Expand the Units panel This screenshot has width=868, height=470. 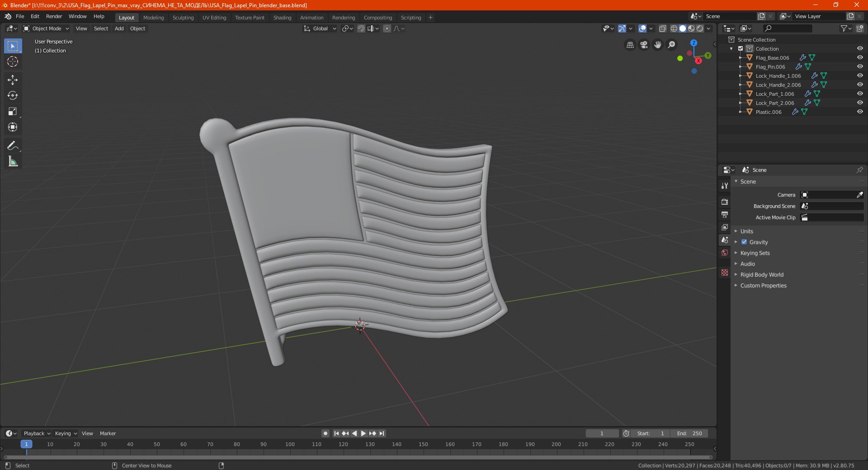746,231
